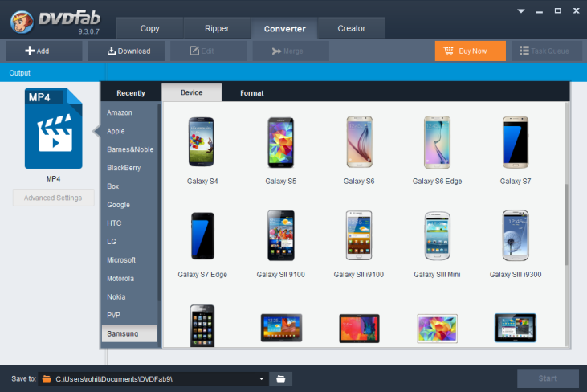Screen dimensions: 587x392
Task: Open the Format tab
Action: pyautogui.click(x=251, y=93)
